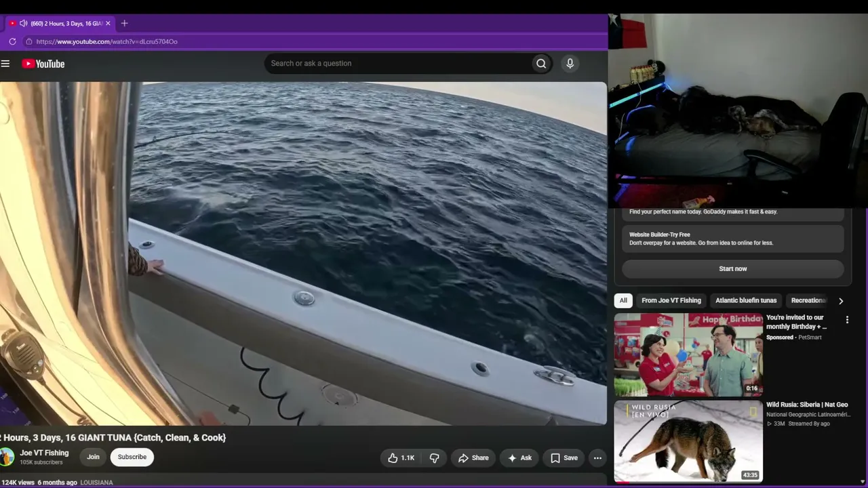This screenshot has height=488, width=868.
Task: Open the Wild Rusia wolf thumbnail
Action: tap(688, 441)
